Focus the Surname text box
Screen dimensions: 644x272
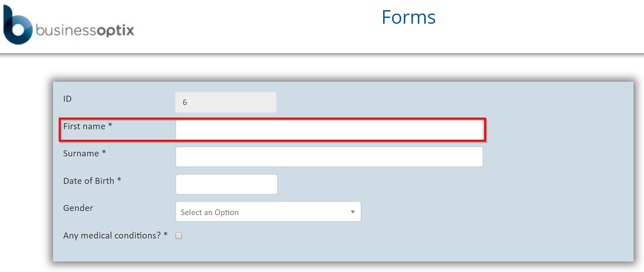[x=329, y=157]
